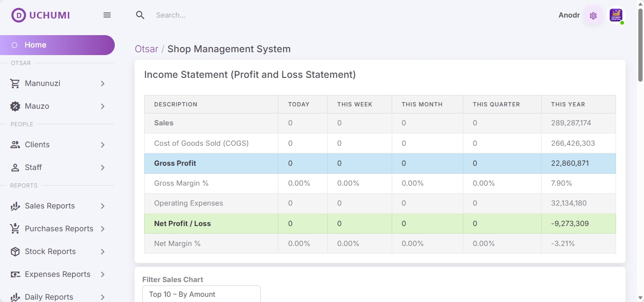Expand the Purchases Reports submenu arrow

click(102, 229)
